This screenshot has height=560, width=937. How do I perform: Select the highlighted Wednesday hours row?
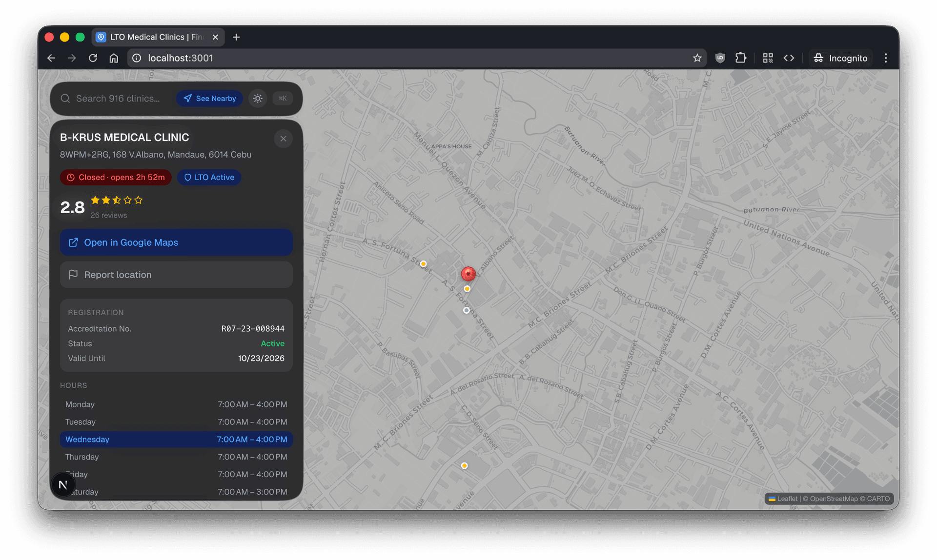pos(176,440)
